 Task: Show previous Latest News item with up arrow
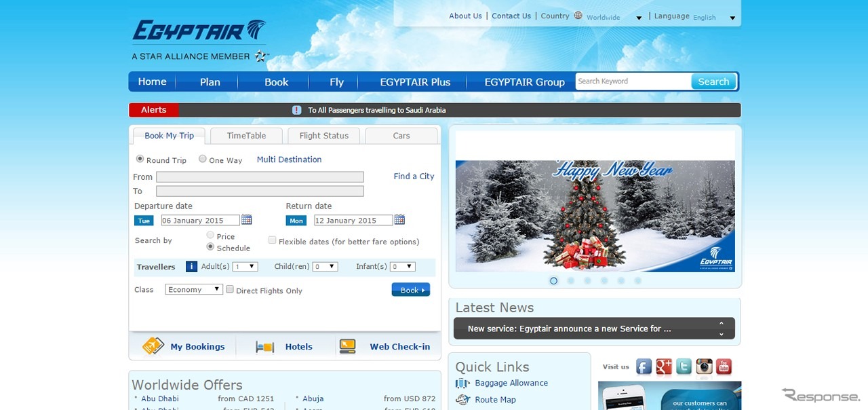click(x=722, y=324)
